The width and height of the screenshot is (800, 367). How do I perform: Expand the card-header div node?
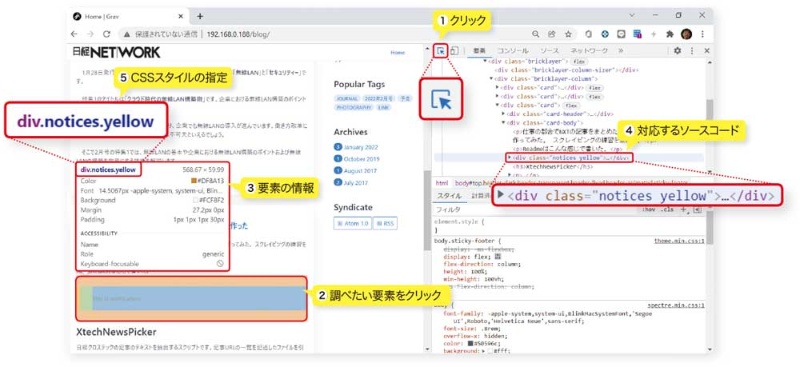[x=504, y=114]
